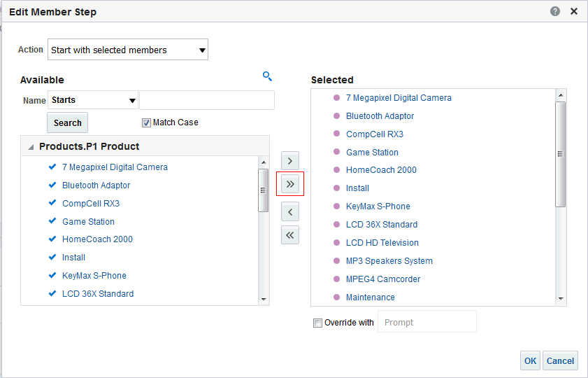
Task: Click the Selected list vertical scrollbar
Action: click(560, 154)
